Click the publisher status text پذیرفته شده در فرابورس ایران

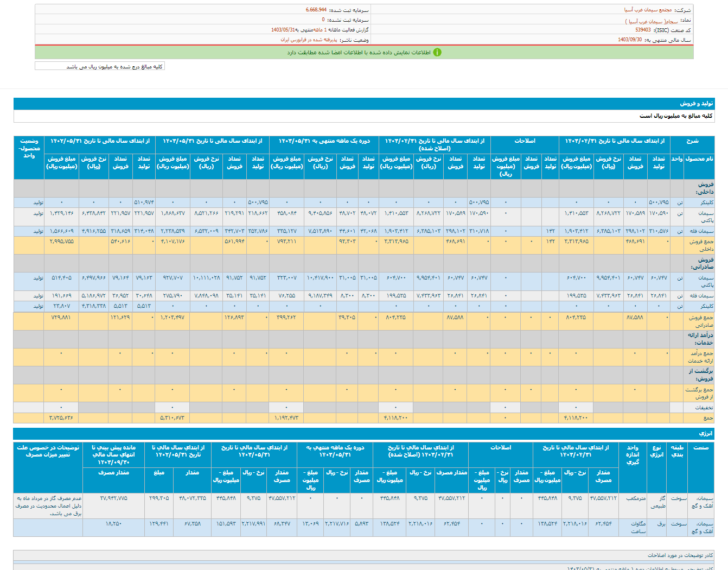(309, 40)
